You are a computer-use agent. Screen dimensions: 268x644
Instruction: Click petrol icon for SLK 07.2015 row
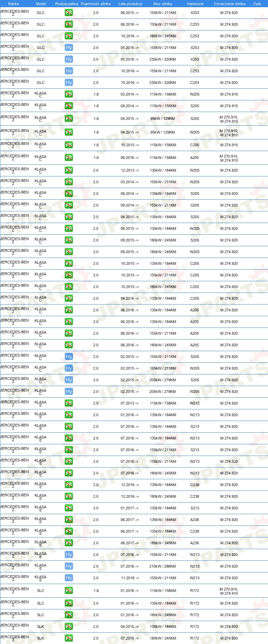coord(69,639)
